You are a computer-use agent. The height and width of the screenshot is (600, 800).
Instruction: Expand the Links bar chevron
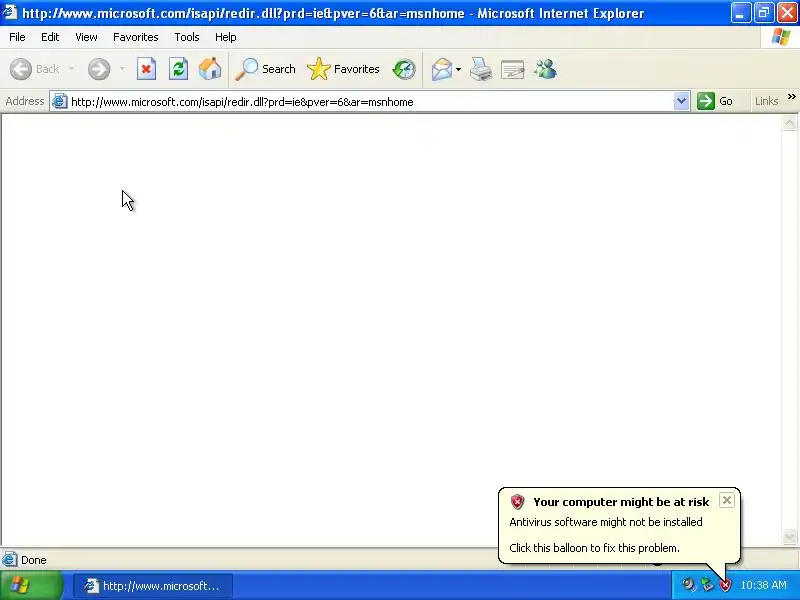pyautogui.click(x=791, y=96)
